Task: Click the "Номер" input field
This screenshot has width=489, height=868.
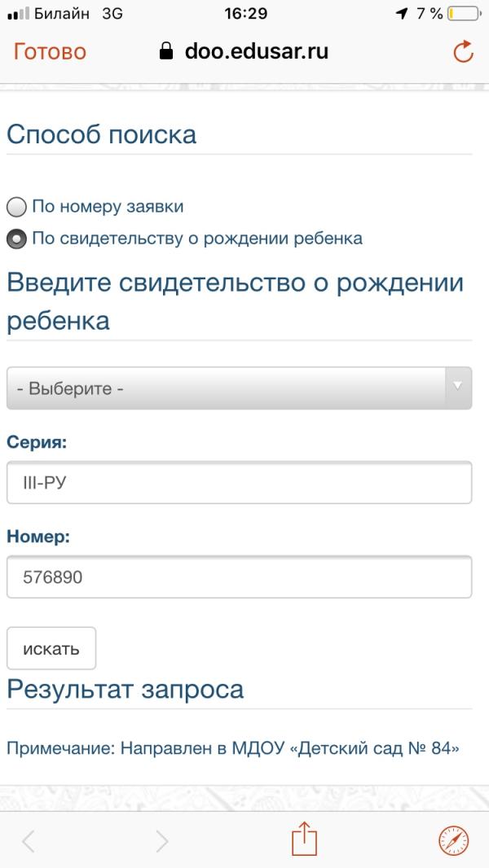Action: pyautogui.click(x=239, y=577)
